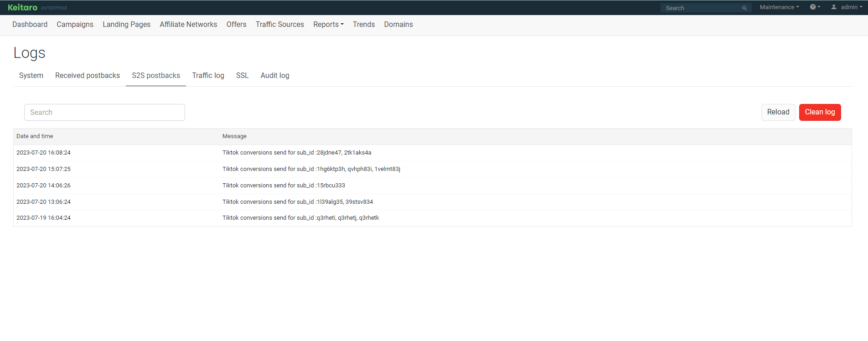Expand the Maintenance dropdown
The image size is (868, 341).
click(779, 7)
